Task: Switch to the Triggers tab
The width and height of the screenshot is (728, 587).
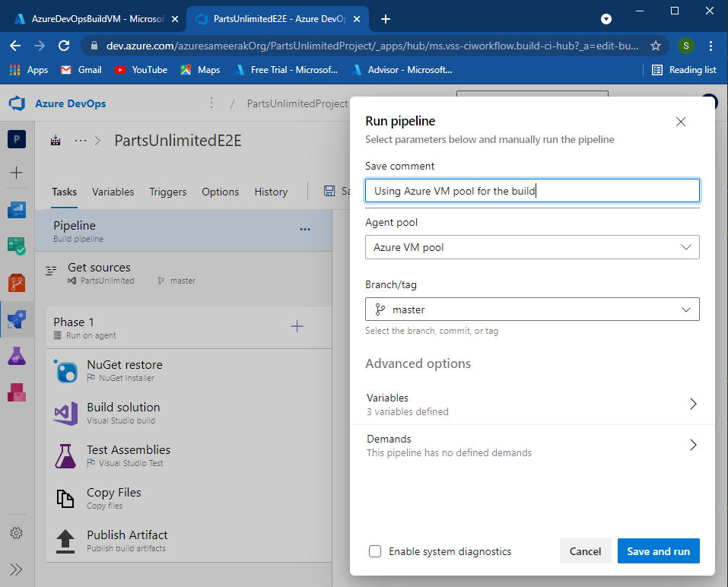Action: click(x=167, y=192)
